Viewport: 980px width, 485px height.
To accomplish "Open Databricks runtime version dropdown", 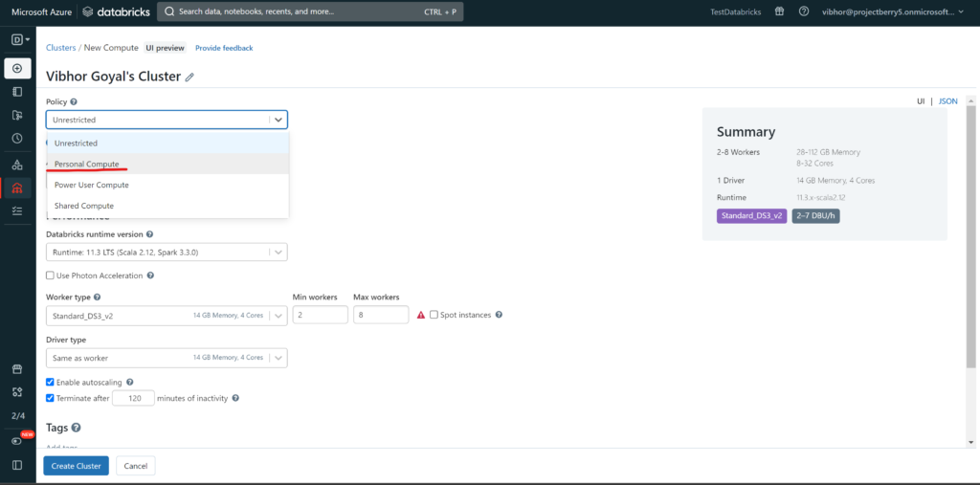I will (x=167, y=253).
